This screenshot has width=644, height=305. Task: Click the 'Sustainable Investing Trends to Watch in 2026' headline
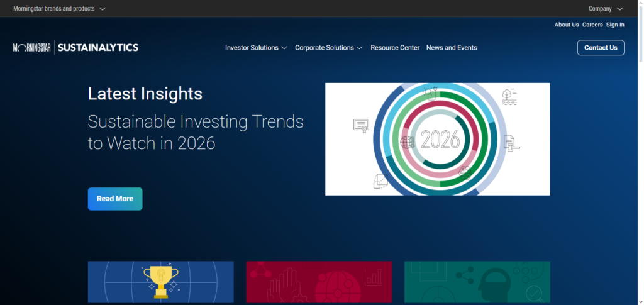(196, 132)
